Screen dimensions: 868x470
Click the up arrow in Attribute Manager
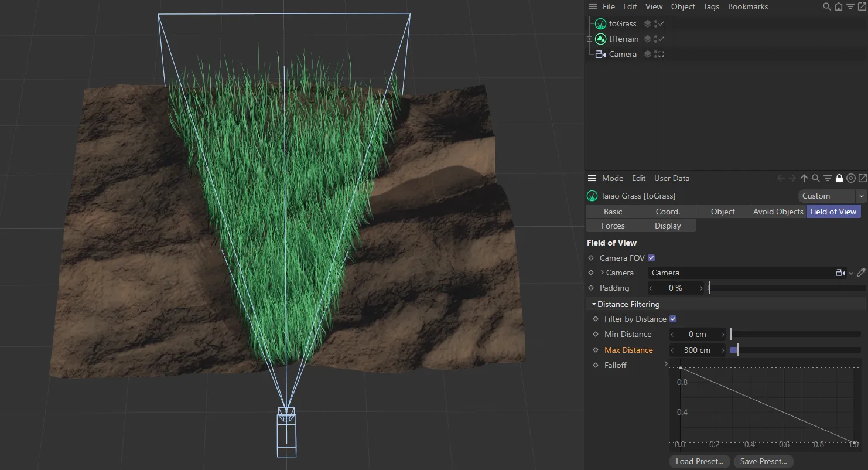point(804,179)
